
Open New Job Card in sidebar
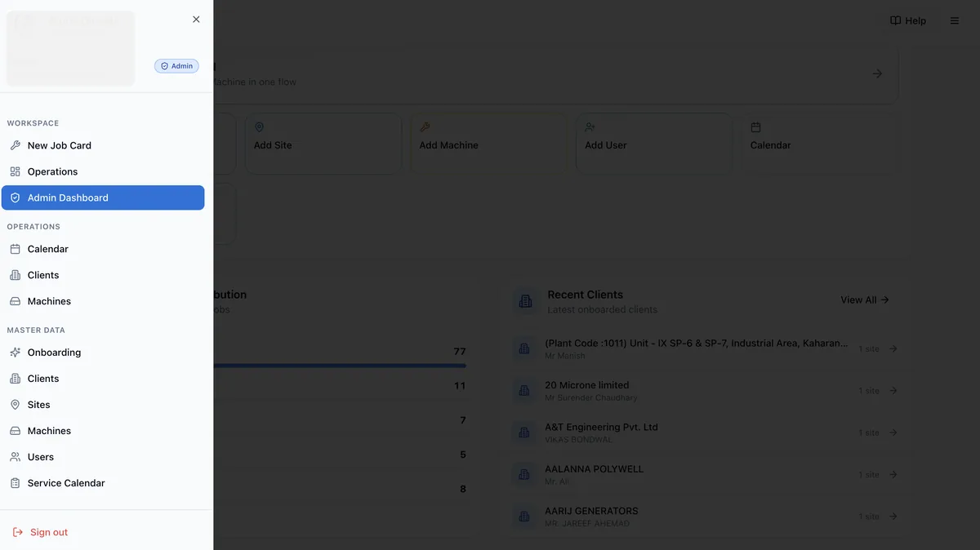[x=103, y=145]
